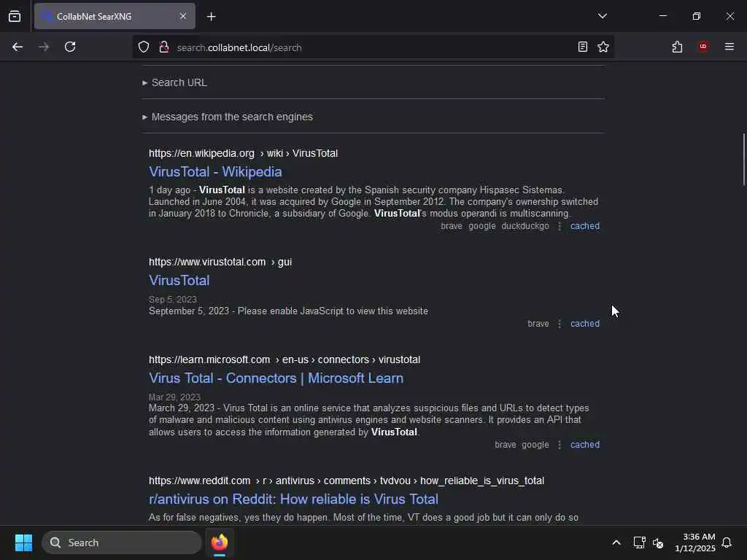This screenshot has height=560, width=747.
Task: Select the CollabNet SearXNG tab
Action: point(115,16)
